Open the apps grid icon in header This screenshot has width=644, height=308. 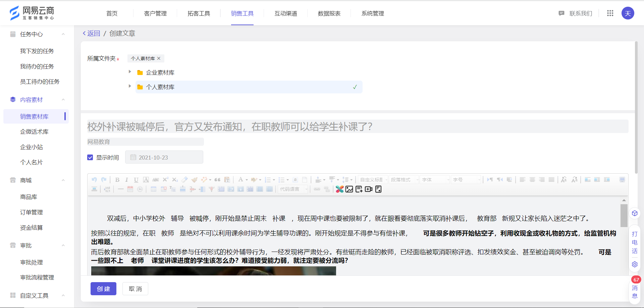tap(610, 13)
